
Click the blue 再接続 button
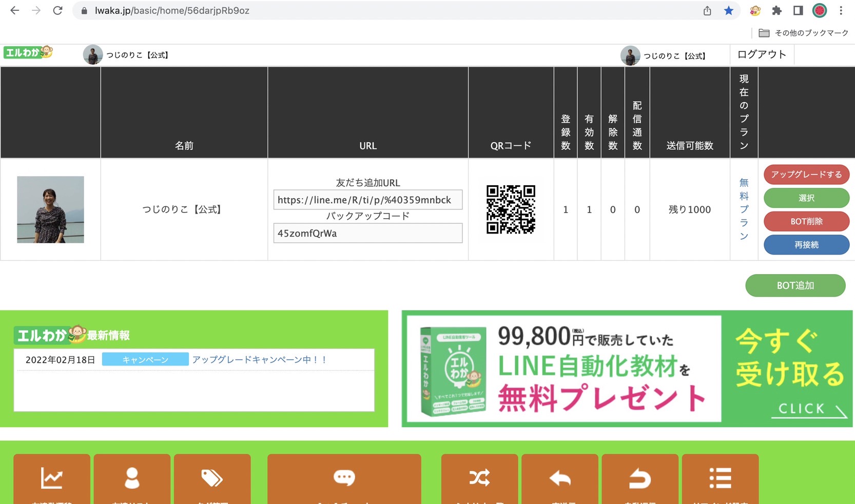coord(806,245)
